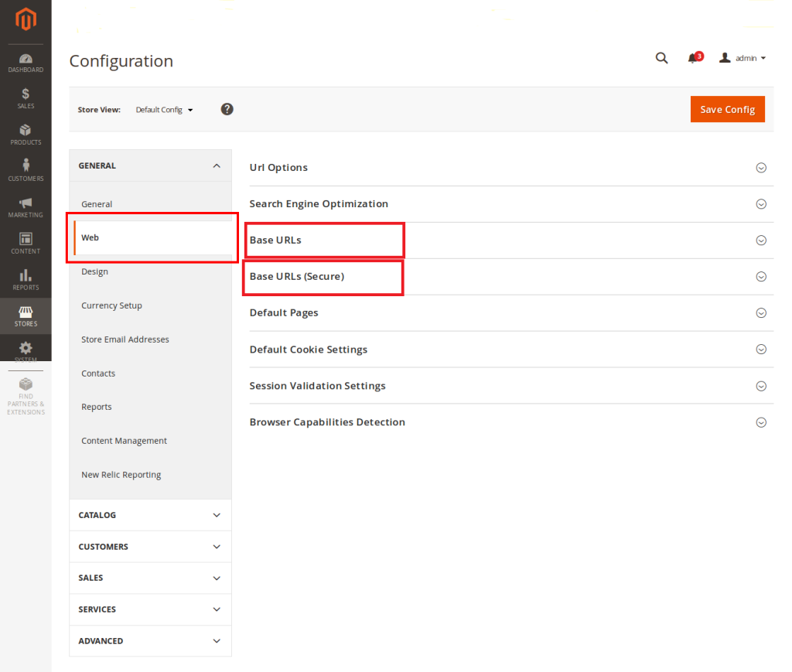Open the Store View Default Config dropdown
The height and width of the screenshot is (672, 792).
point(164,110)
